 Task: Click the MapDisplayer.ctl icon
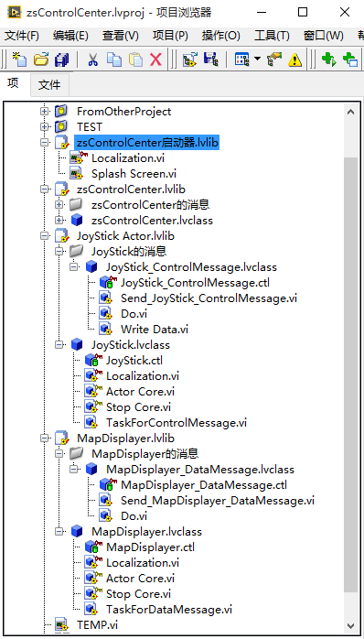[x=93, y=547]
